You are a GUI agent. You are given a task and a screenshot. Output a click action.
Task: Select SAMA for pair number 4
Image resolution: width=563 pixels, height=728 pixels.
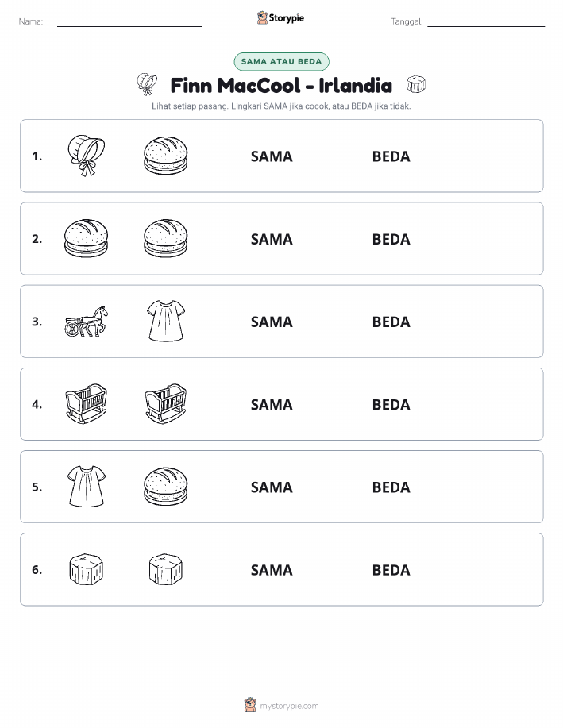[x=272, y=404]
